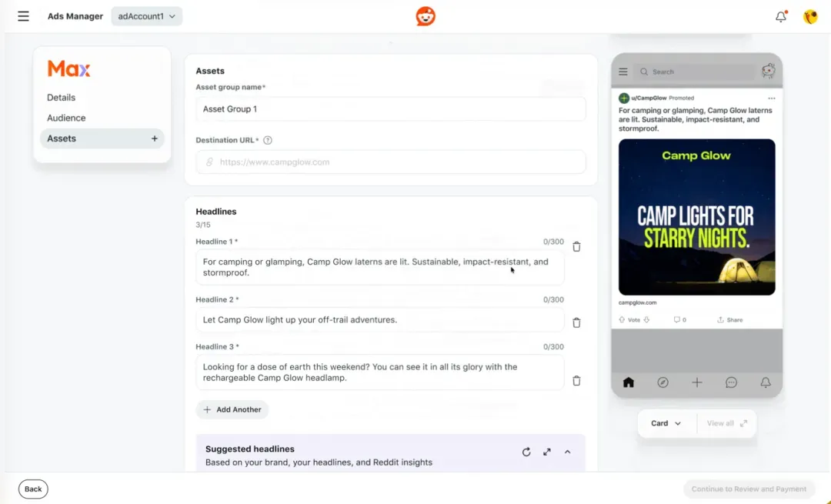The image size is (831, 504).
Task: Click the Back button
Action: pos(33,489)
